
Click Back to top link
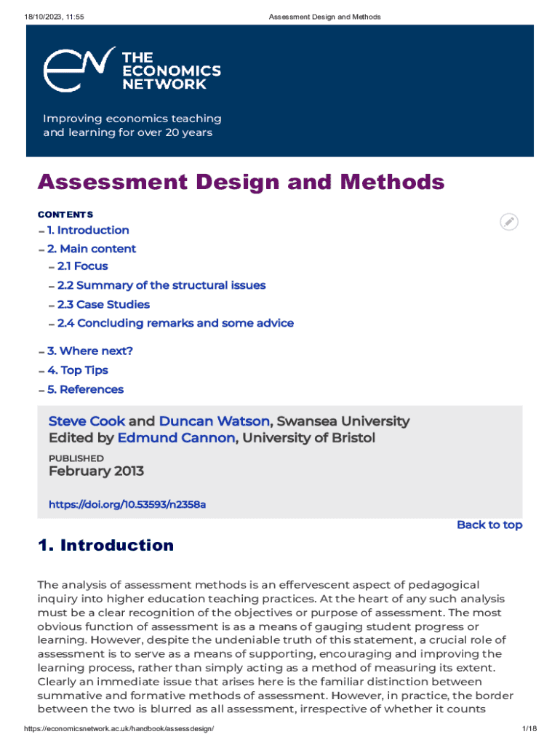click(489, 525)
